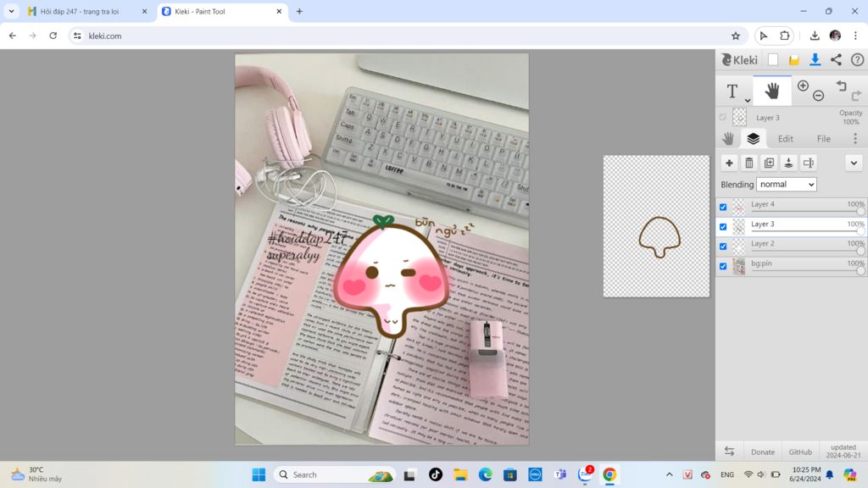Open the Blending mode dropdown
The image size is (868, 488).
coord(786,184)
